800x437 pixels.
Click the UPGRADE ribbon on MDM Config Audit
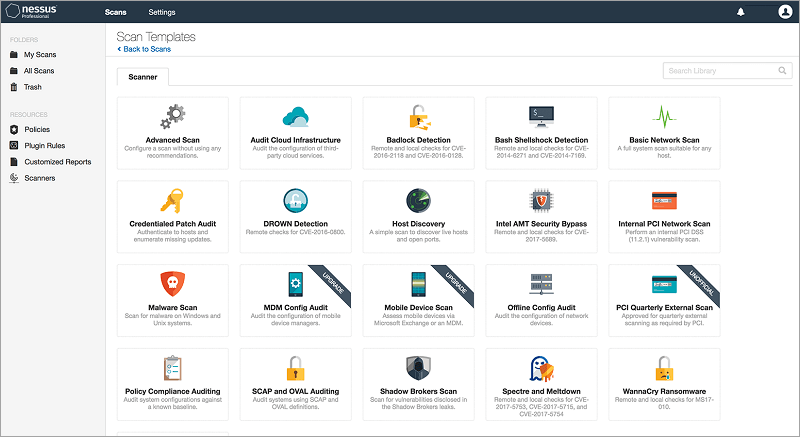(333, 283)
